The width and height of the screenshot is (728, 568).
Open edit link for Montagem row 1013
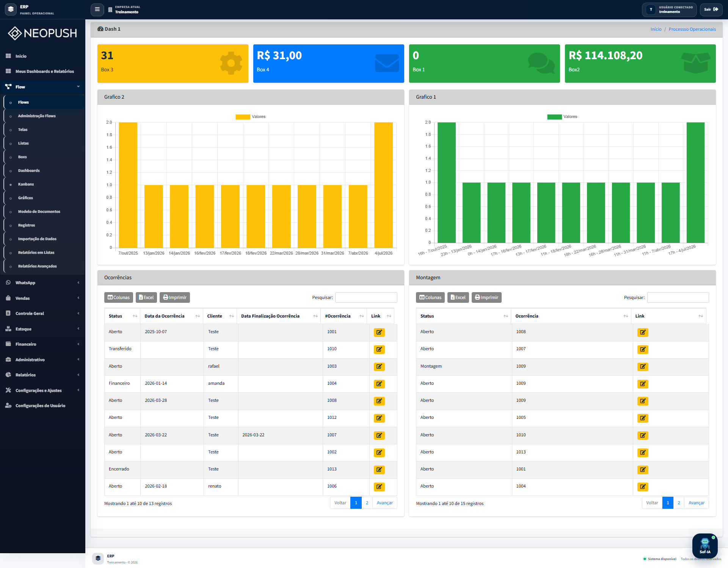tap(643, 453)
